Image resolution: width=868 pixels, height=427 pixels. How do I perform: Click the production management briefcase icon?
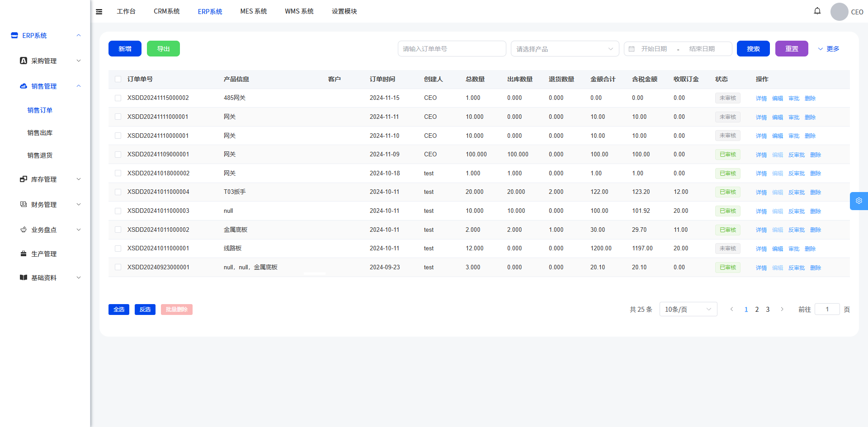point(24,253)
